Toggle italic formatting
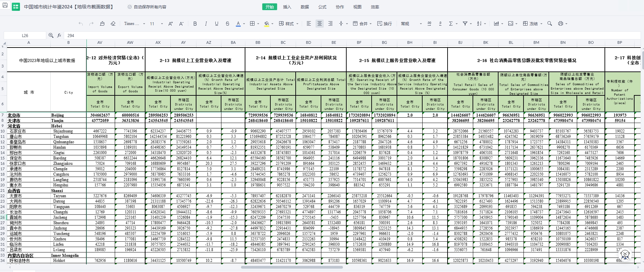This screenshot has height=272, width=644. click(206, 24)
